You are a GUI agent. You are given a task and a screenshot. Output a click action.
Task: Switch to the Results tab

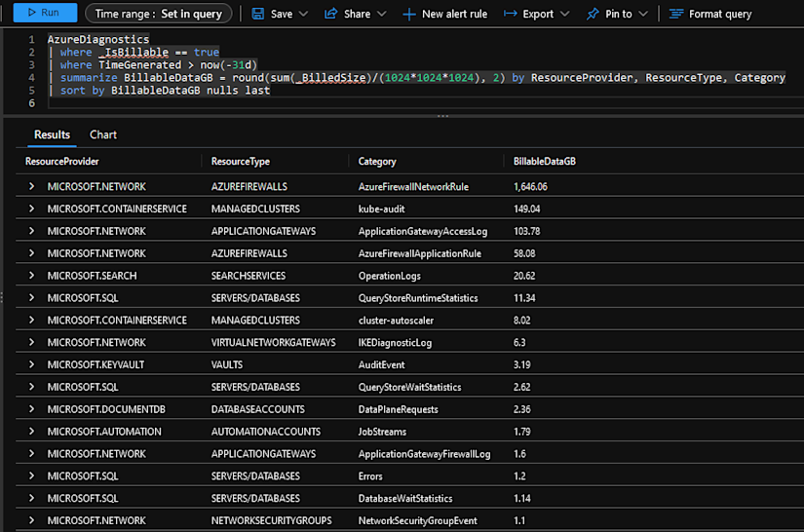[x=52, y=134]
